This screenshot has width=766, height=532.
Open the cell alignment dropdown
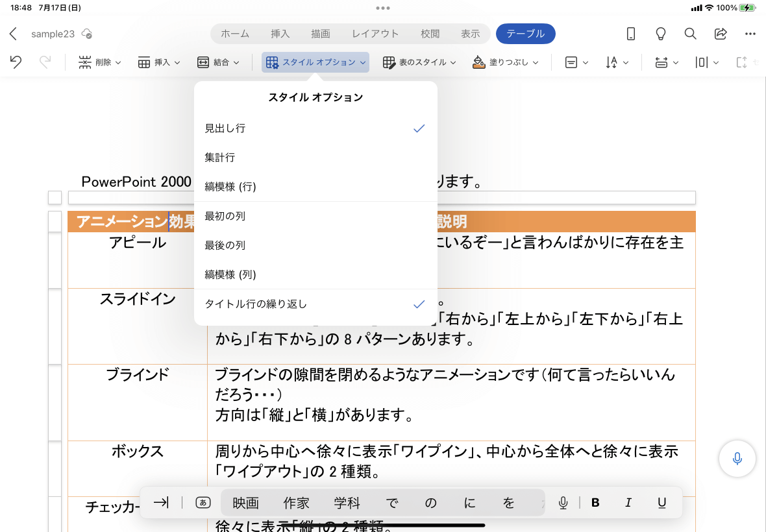576,62
